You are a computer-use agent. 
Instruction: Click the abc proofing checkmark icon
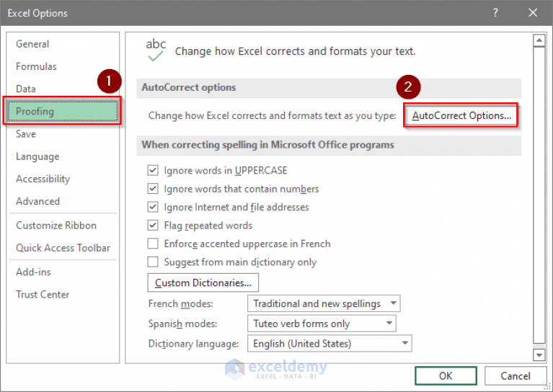(x=156, y=50)
